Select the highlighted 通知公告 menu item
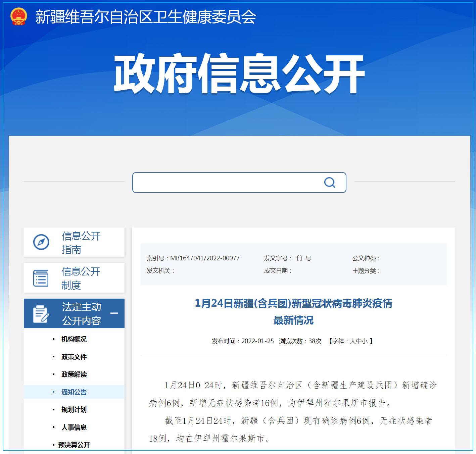Image resolution: width=476 pixels, height=454 pixels. click(x=74, y=392)
